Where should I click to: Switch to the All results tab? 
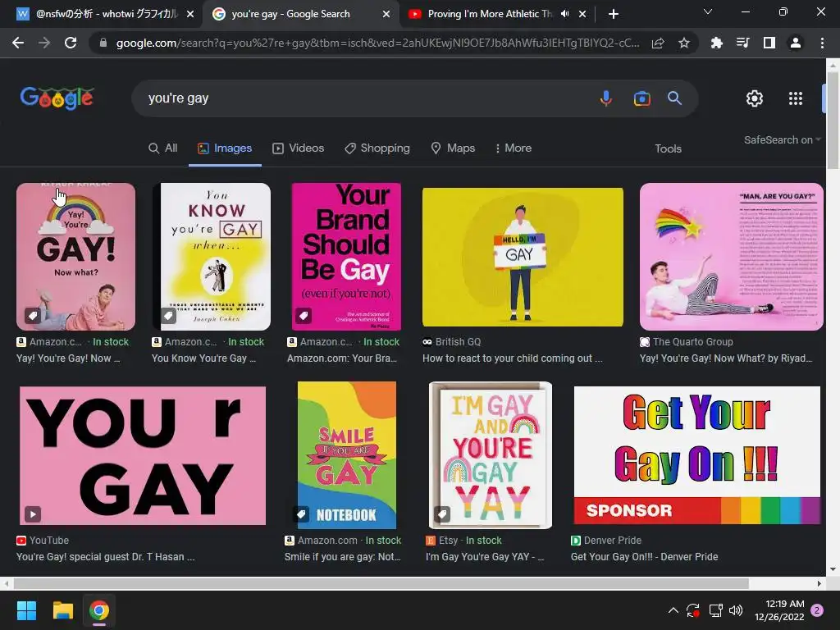coord(163,148)
